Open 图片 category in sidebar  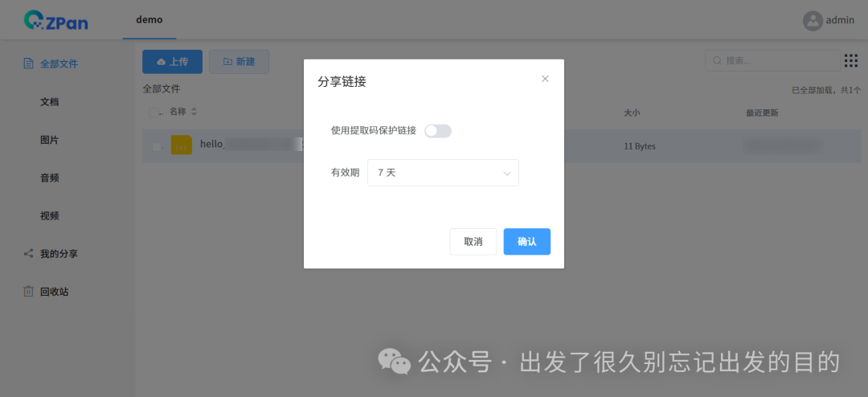click(x=49, y=140)
